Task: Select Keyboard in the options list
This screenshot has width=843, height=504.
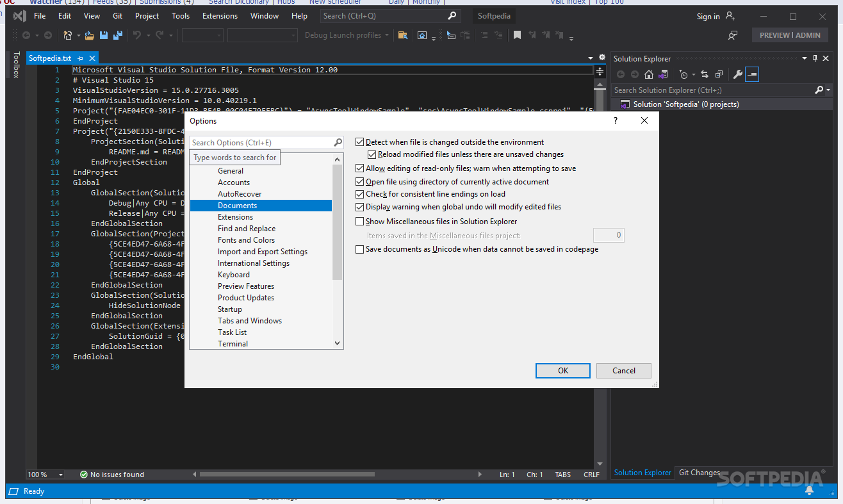Action: (234, 275)
